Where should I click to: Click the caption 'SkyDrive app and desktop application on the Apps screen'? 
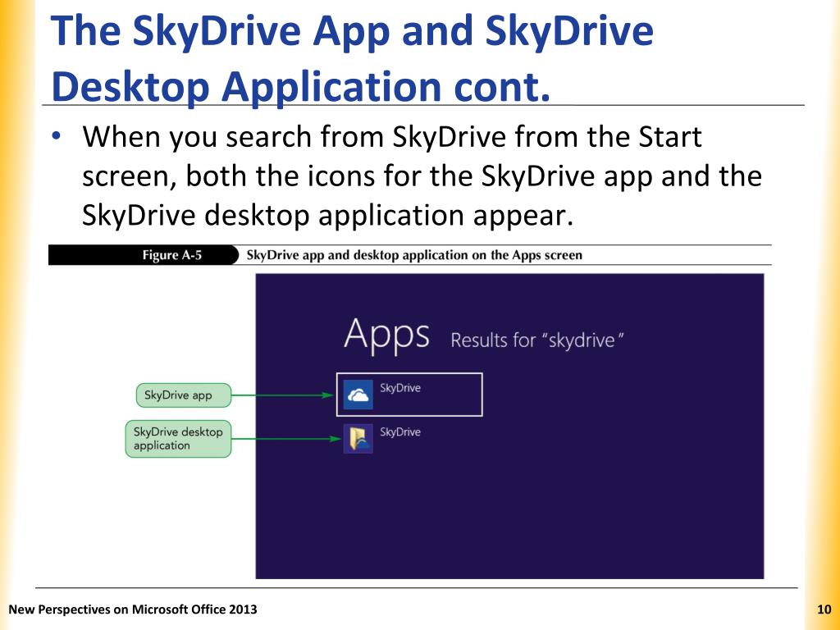coord(414,255)
